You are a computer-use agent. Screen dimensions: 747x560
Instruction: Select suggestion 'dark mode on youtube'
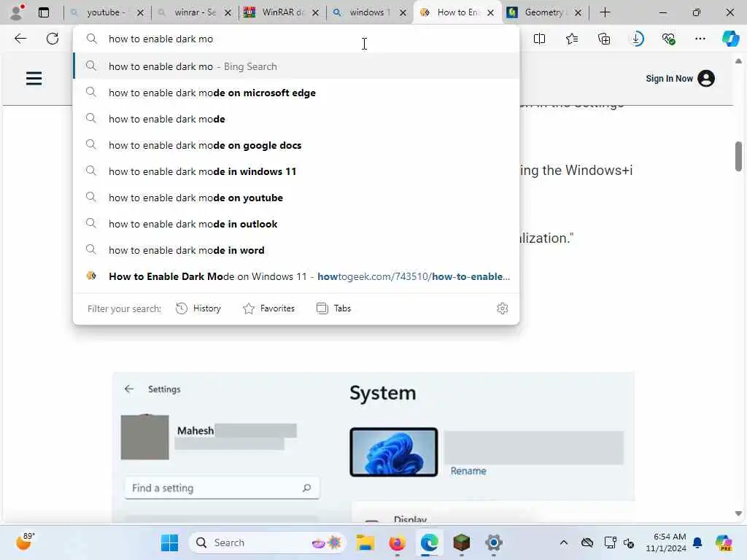pyautogui.click(x=296, y=197)
